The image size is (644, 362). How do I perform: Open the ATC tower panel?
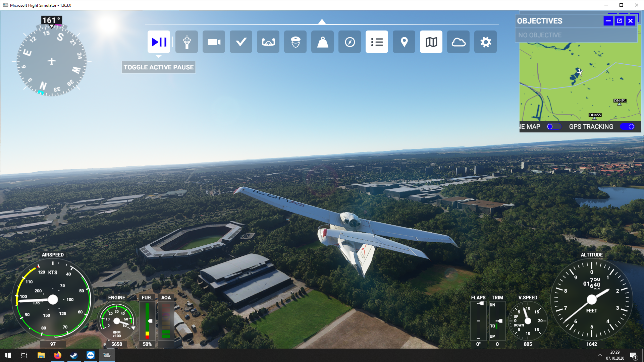(x=187, y=42)
